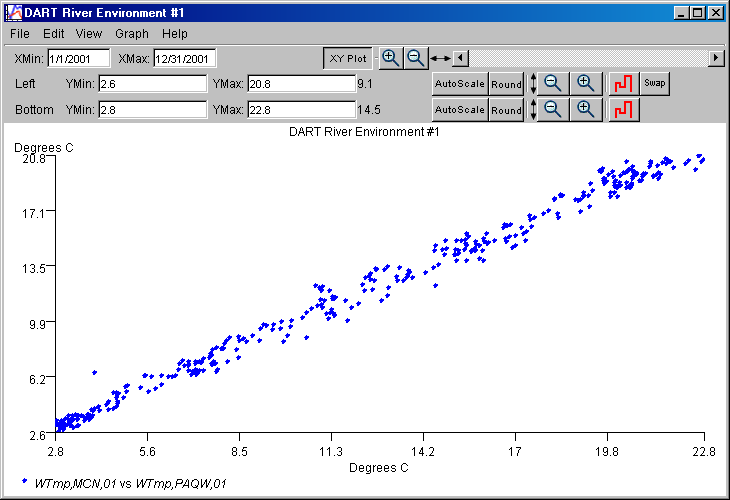Click the horizontal scrollbar right arrow
The image size is (730, 500).
[716, 58]
